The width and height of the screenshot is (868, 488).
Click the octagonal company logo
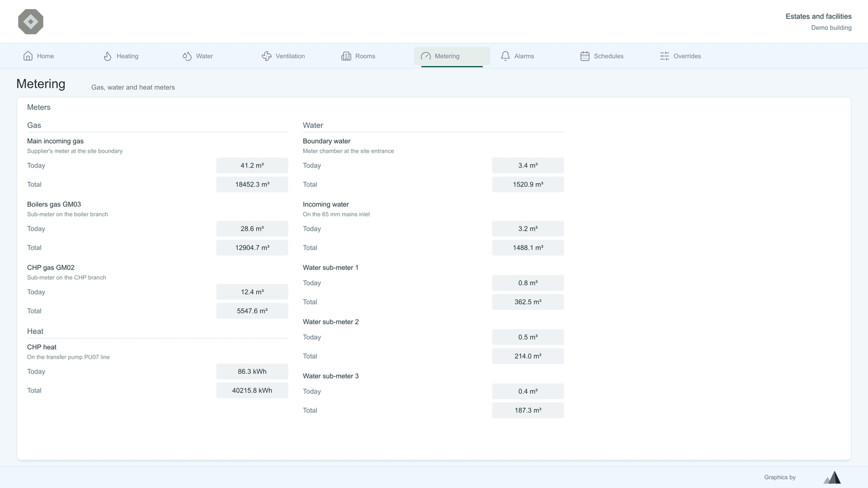click(30, 22)
